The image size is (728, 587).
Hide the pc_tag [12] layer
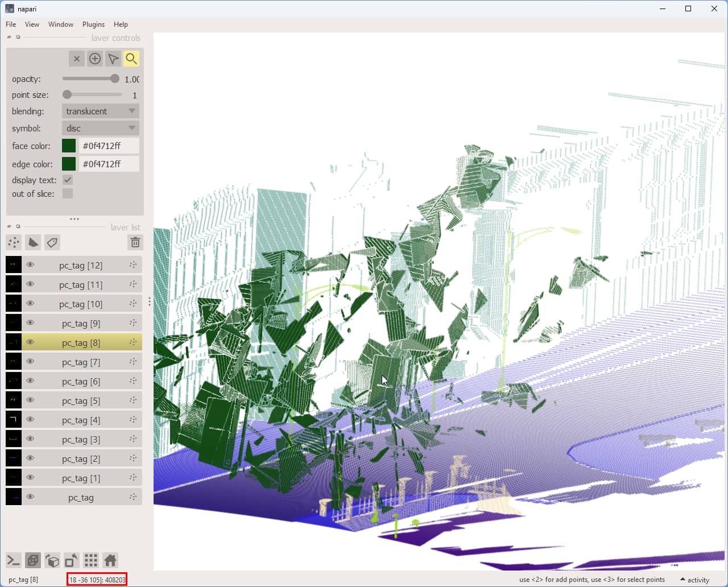(x=30, y=264)
